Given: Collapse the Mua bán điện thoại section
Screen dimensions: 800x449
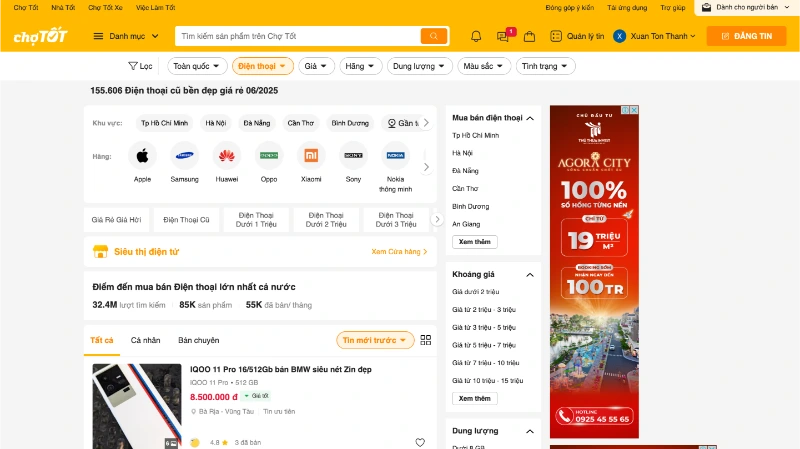Looking at the screenshot, I should (x=530, y=118).
